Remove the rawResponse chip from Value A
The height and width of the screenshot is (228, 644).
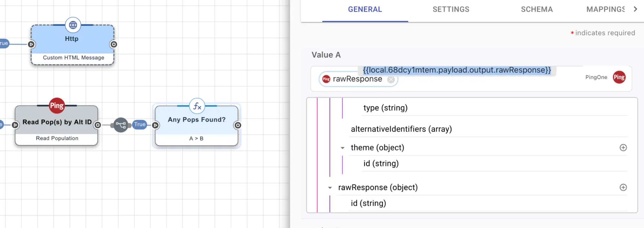pos(391,79)
